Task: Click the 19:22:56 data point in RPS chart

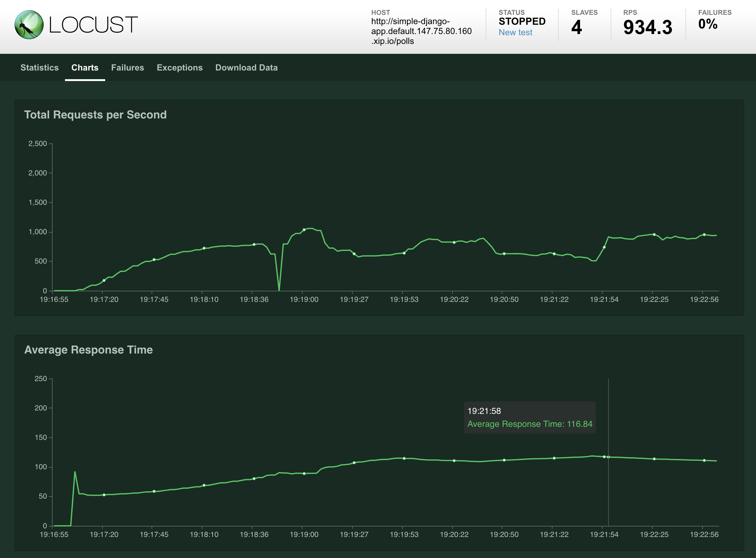Action: pos(704,234)
